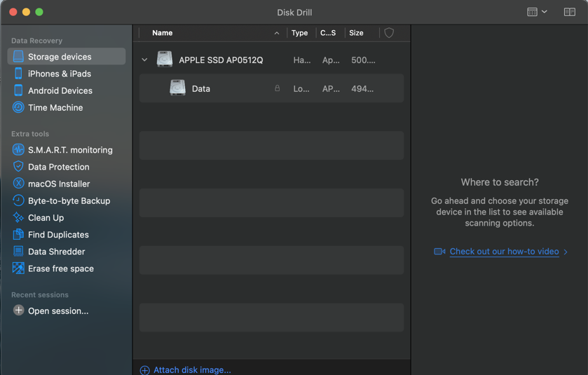This screenshot has width=588, height=375.
Task: Click the Time Machine clock icon
Action: [18, 108]
